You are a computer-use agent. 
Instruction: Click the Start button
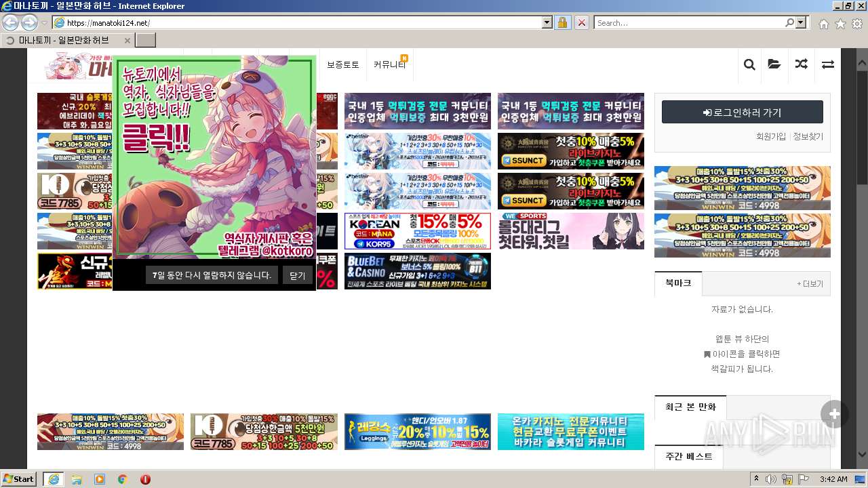coord(20,479)
